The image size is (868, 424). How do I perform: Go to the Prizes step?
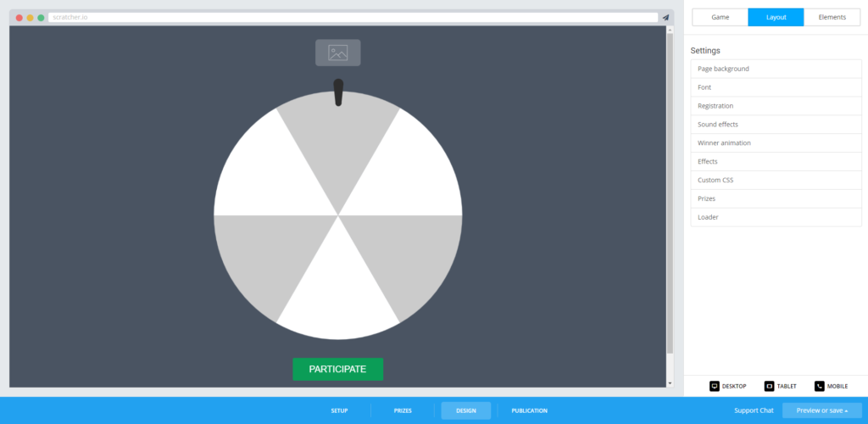pos(403,410)
